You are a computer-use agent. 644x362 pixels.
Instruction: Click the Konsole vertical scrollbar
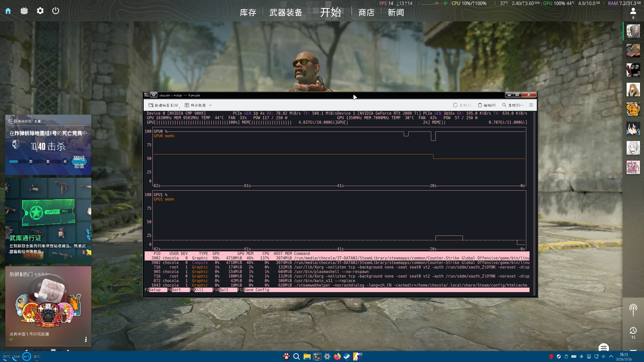click(535, 201)
